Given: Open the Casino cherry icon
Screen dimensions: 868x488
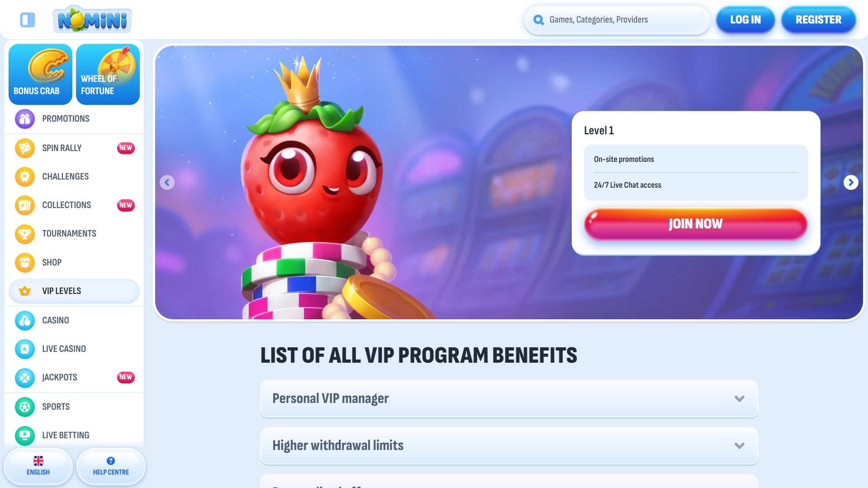Looking at the screenshot, I should coord(25,321).
